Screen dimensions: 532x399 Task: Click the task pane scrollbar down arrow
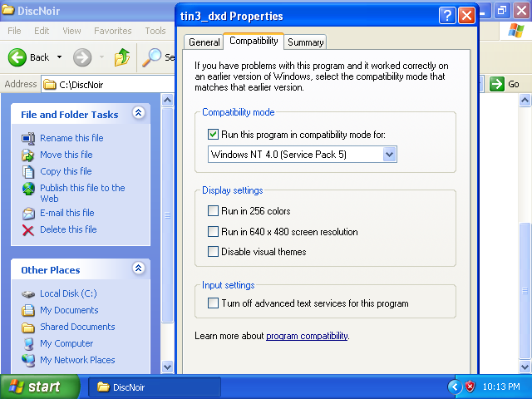(167, 367)
